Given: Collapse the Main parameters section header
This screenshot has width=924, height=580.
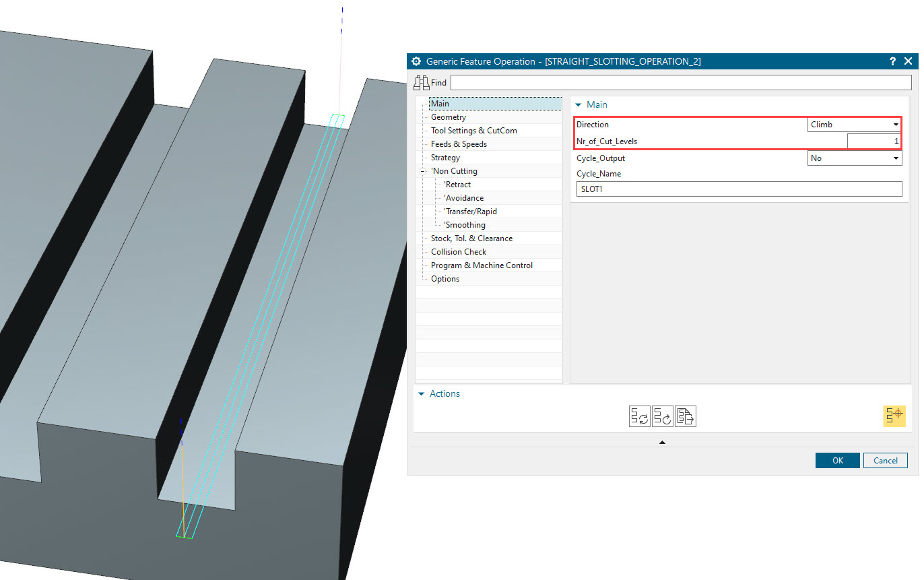Looking at the screenshot, I should [578, 104].
